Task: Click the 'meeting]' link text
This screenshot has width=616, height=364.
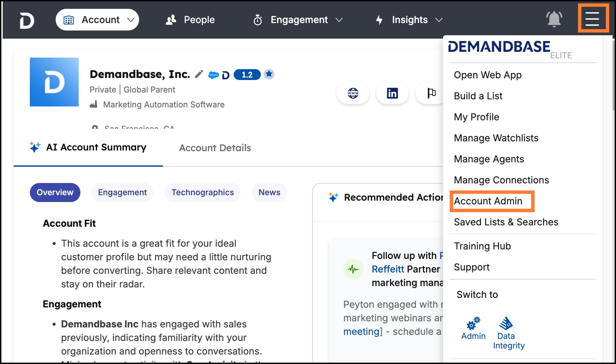Action: [x=361, y=331]
